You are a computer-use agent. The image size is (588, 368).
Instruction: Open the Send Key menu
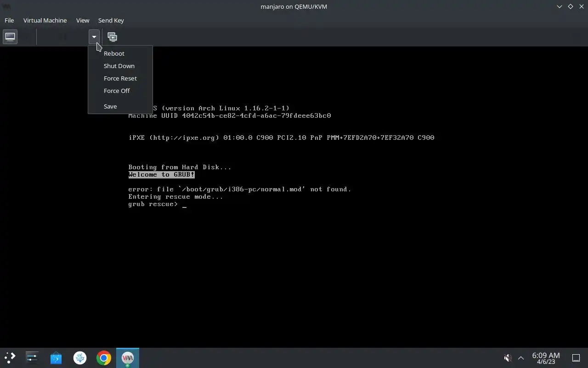click(111, 20)
